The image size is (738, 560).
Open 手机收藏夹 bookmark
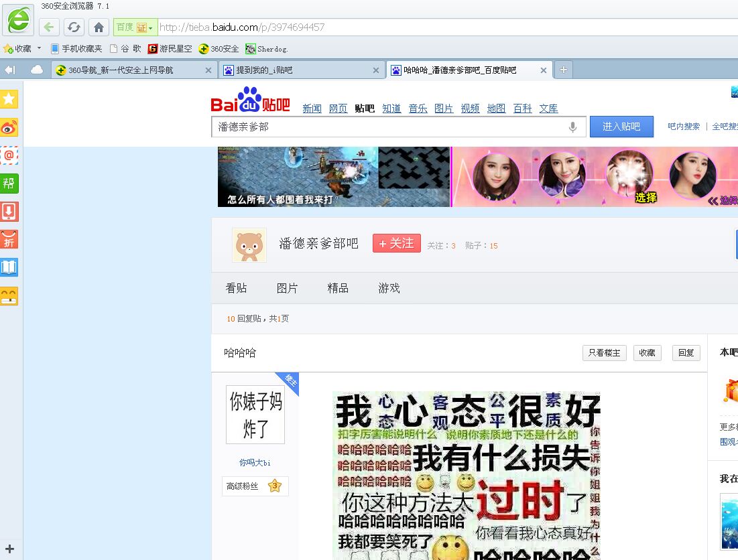(x=76, y=49)
